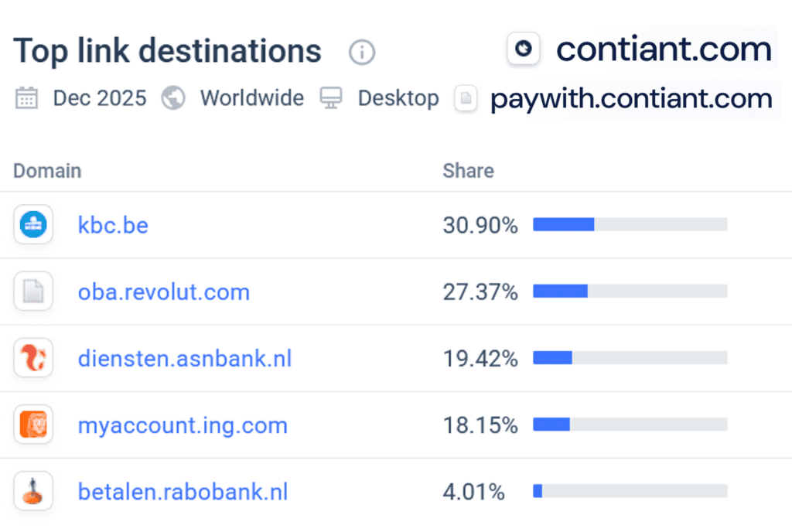Screen dimensions: 792x532
Task: Click the 30.90% share progress bar
Action: tap(630, 223)
